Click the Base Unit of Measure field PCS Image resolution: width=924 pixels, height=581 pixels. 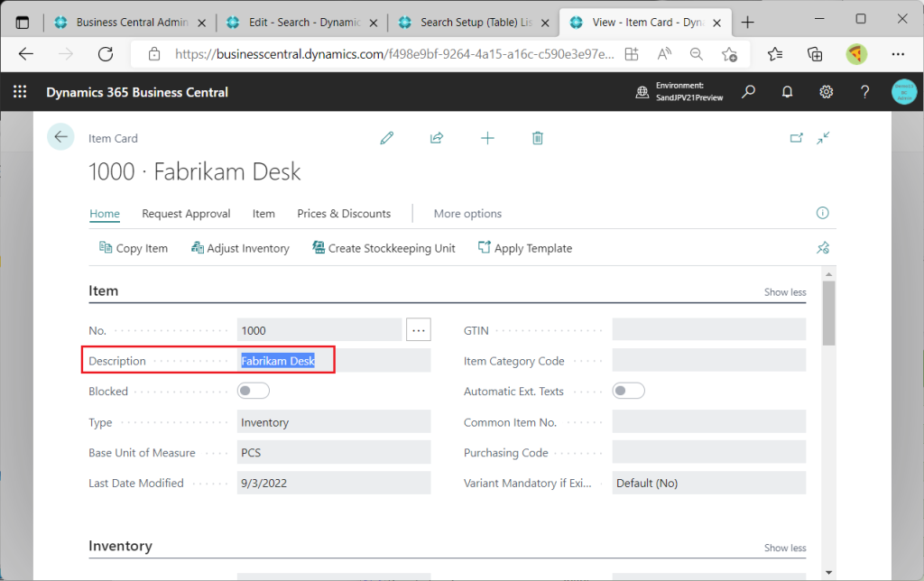tap(334, 453)
